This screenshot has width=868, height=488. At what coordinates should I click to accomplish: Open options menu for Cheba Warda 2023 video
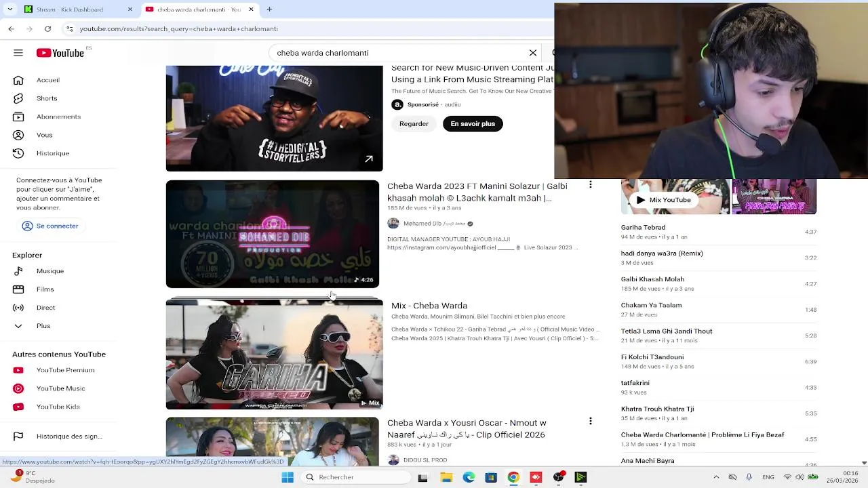[x=591, y=185]
